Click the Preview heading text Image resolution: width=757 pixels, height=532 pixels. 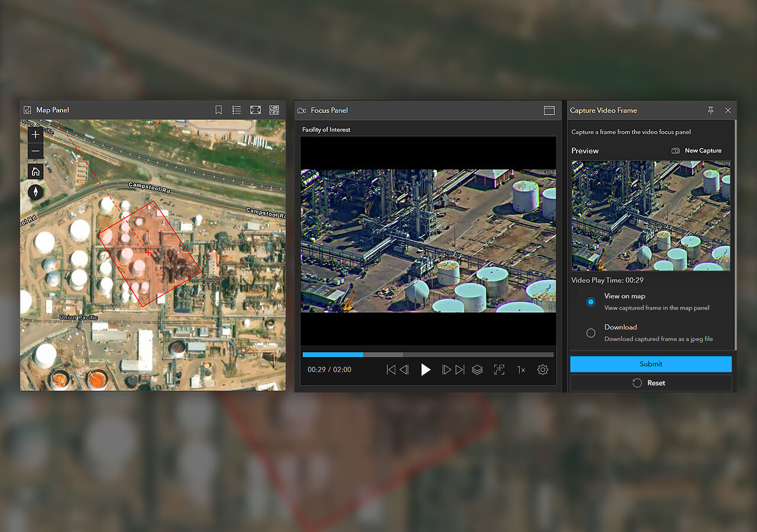click(585, 151)
